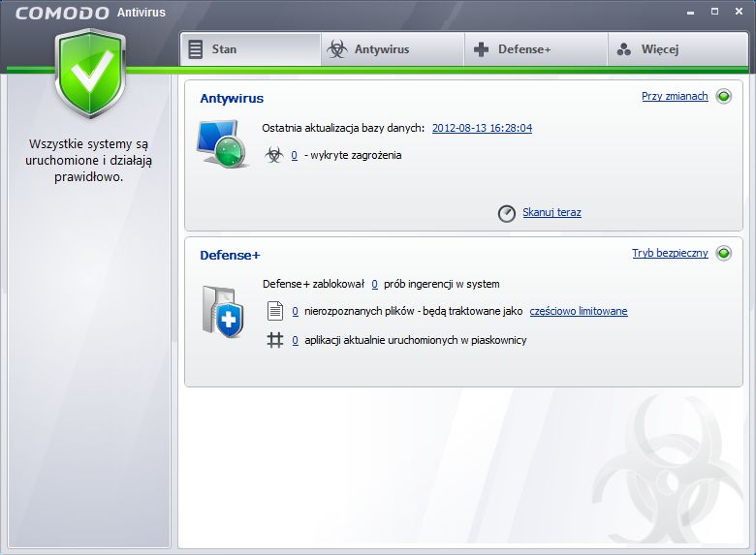Open the częściowo limitowane link
756x555 pixels.
579,311
